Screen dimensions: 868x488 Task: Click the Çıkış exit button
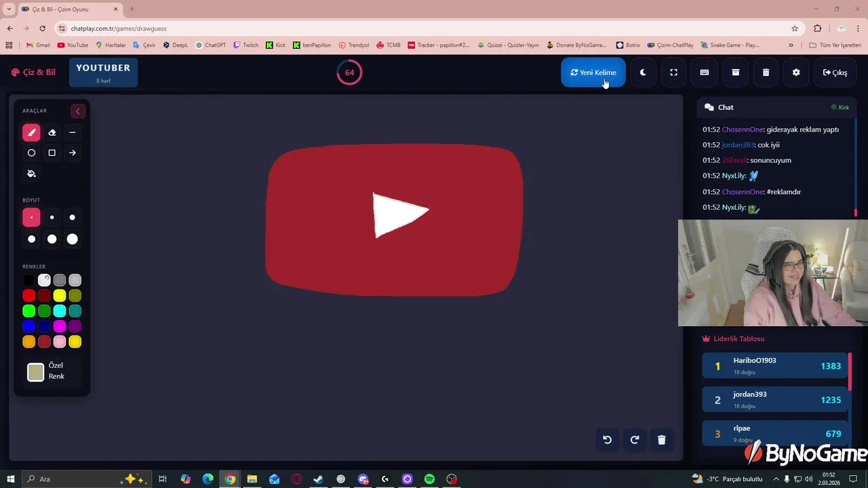point(835,73)
